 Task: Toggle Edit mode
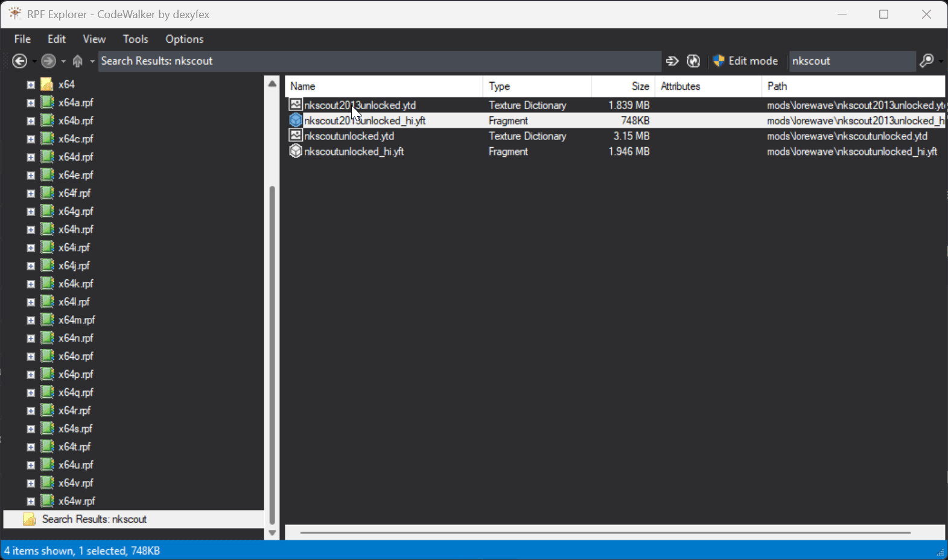(x=745, y=61)
